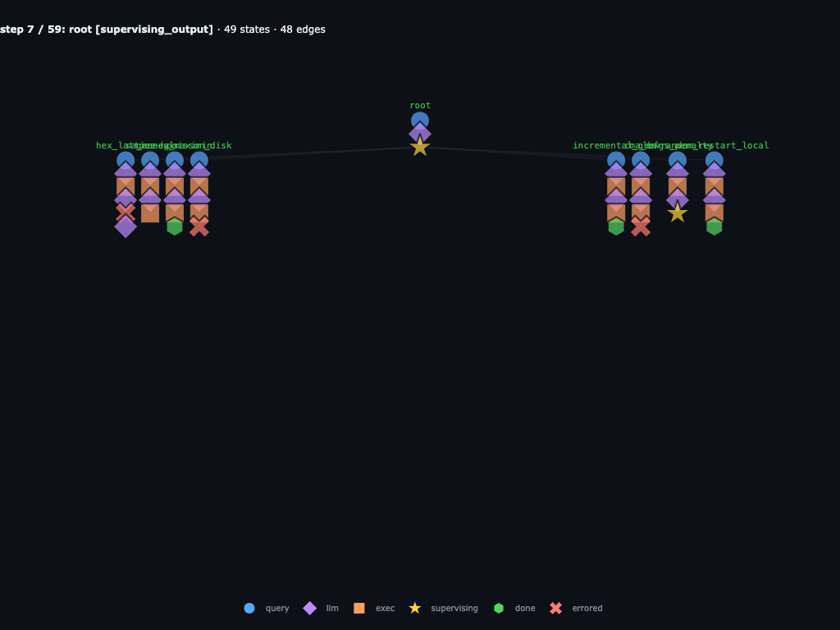The width and height of the screenshot is (840, 630).
Task: Click last exec square of second left column
Action: coord(150,212)
